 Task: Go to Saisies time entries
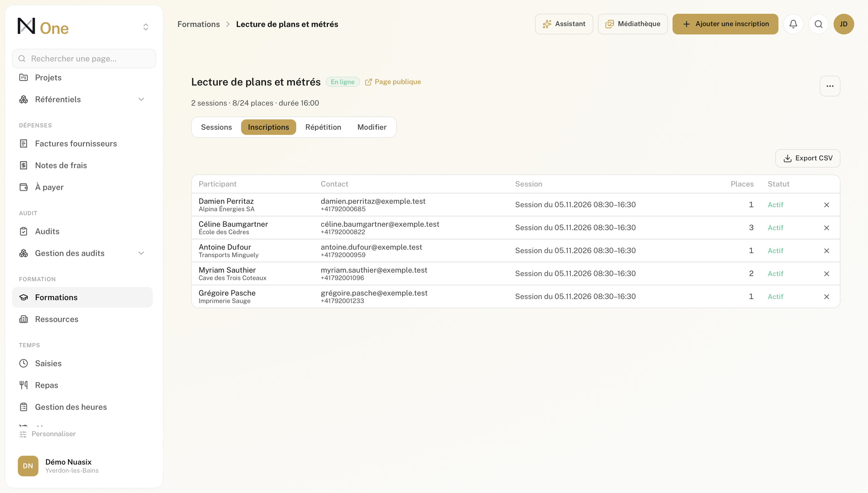click(x=82, y=363)
